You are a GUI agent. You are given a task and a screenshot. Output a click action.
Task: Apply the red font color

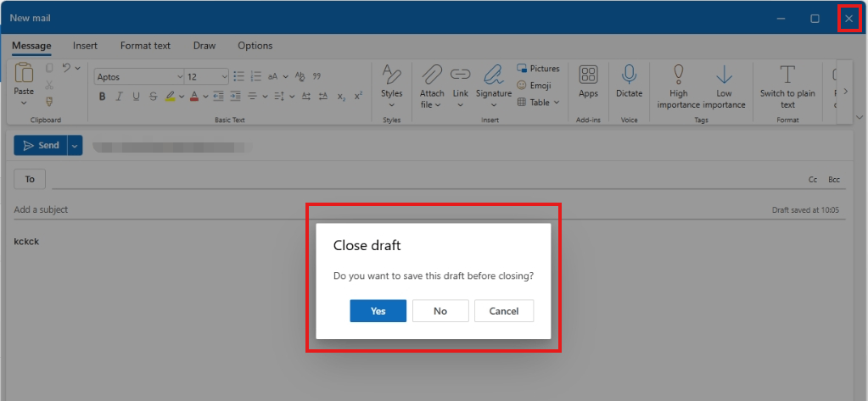pos(194,97)
